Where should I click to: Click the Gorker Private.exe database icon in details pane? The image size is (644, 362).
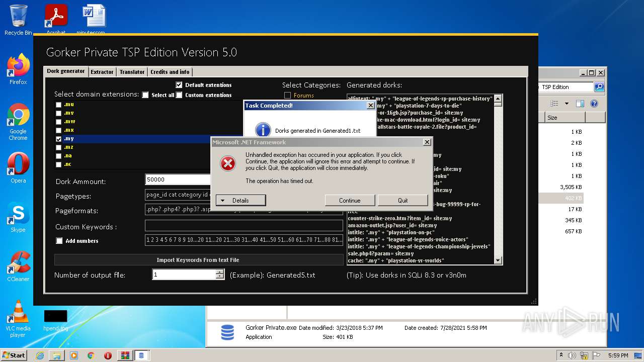[x=227, y=332]
